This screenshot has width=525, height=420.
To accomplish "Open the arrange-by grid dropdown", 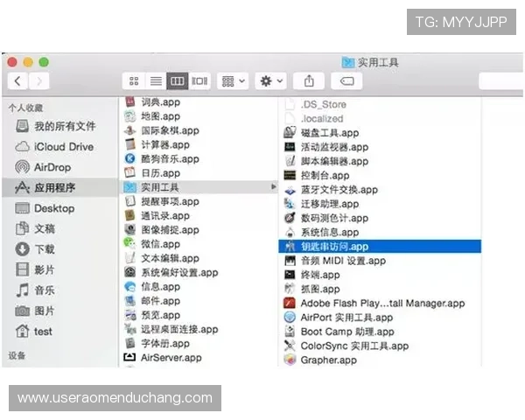I will (x=234, y=80).
